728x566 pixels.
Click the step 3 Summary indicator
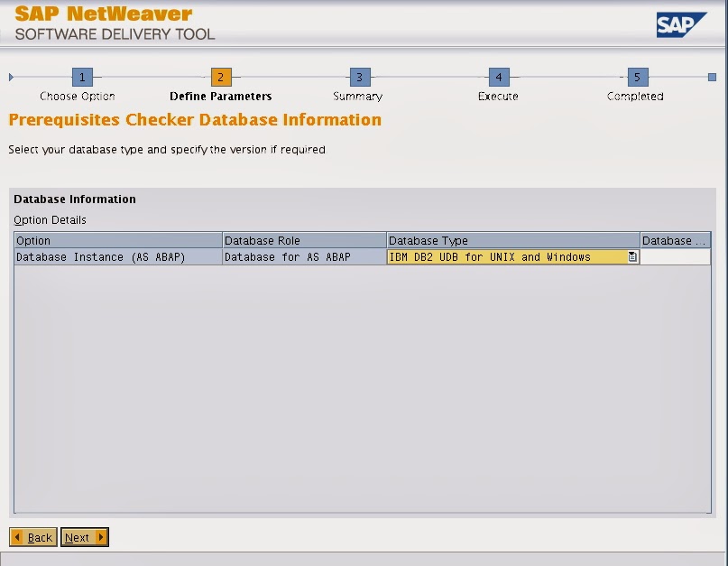[357, 77]
